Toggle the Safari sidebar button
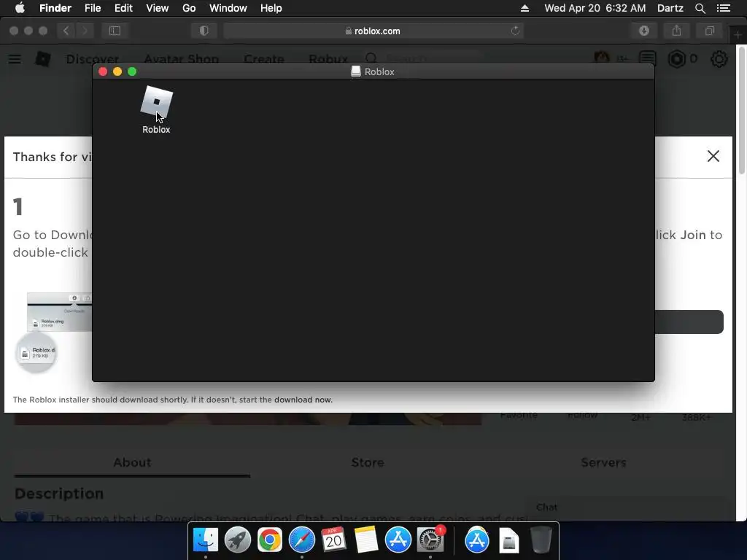The image size is (747, 560). [x=115, y=31]
